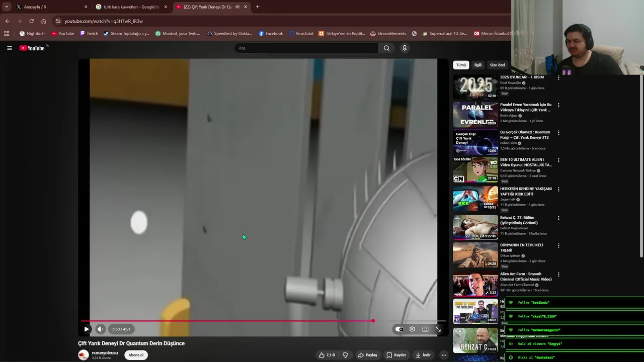Play the video with the play button
The image size is (644, 362).
pos(87,329)
